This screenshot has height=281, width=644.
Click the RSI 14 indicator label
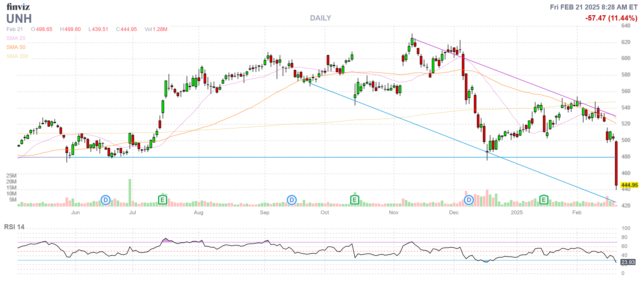tap(14, 227)
